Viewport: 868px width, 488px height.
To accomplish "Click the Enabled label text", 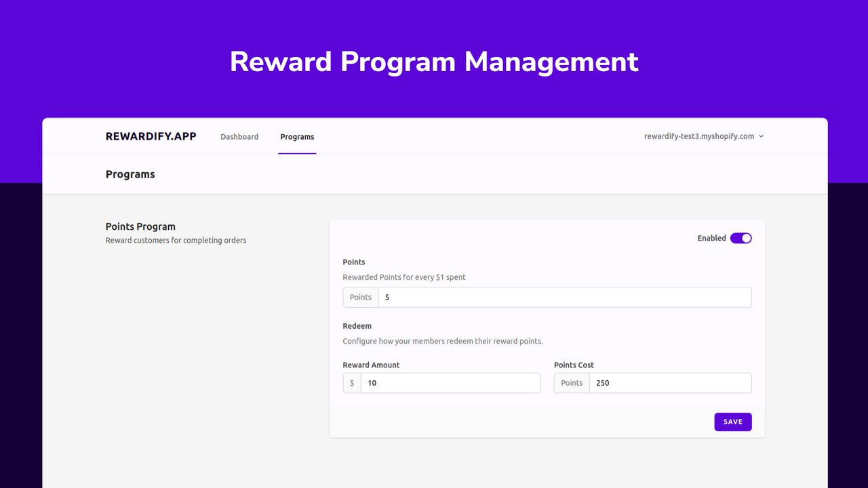I will (711, 238).
